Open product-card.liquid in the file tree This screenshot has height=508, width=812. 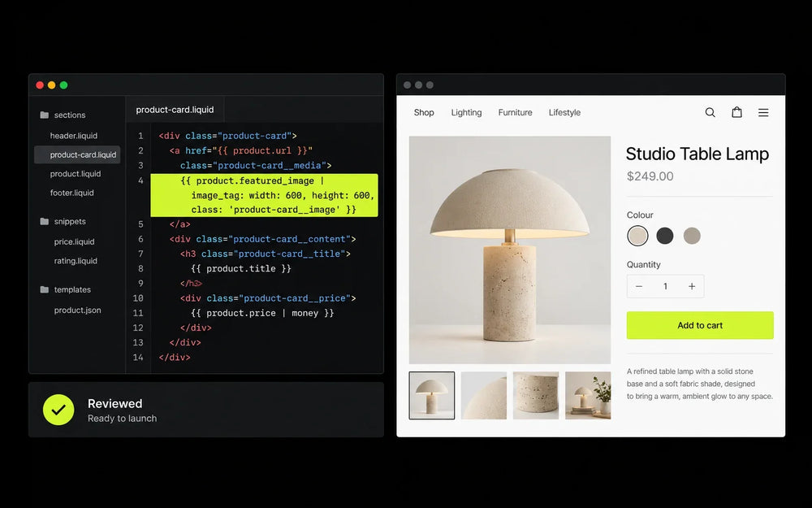click(x=77, y=155)
